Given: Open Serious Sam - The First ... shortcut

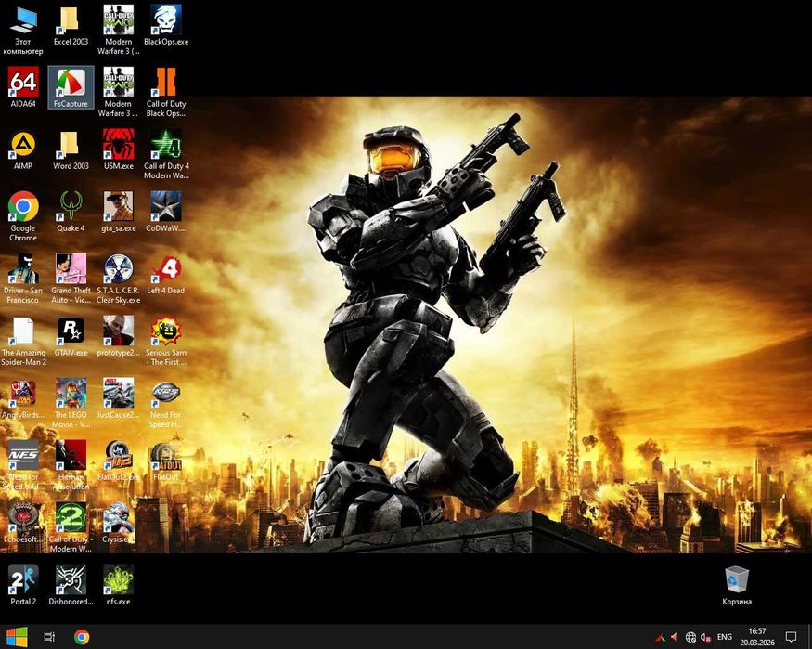Looking at the screenshot, I should 166,341.
